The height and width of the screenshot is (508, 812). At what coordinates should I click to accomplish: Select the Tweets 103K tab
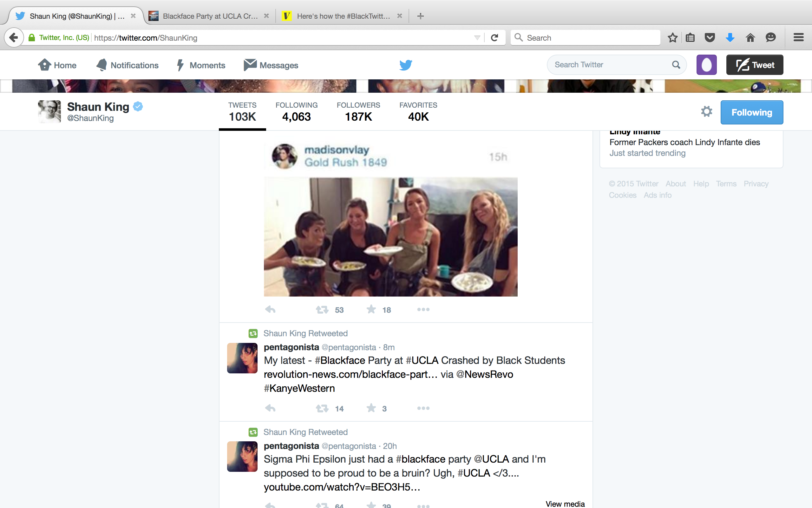(x=242, y=112)
